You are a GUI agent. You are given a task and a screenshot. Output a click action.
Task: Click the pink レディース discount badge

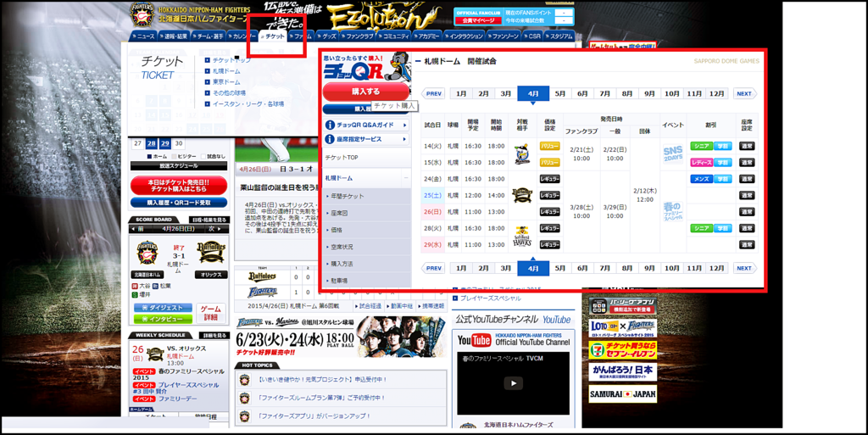701,163
